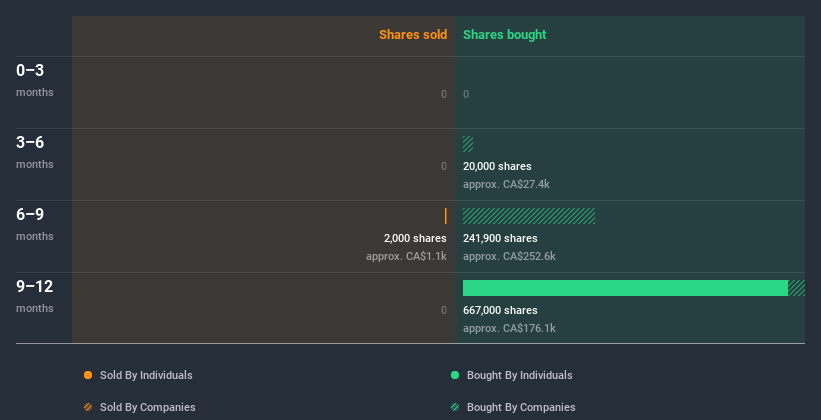Click the green Bought By Individuals legend dot

455,375
